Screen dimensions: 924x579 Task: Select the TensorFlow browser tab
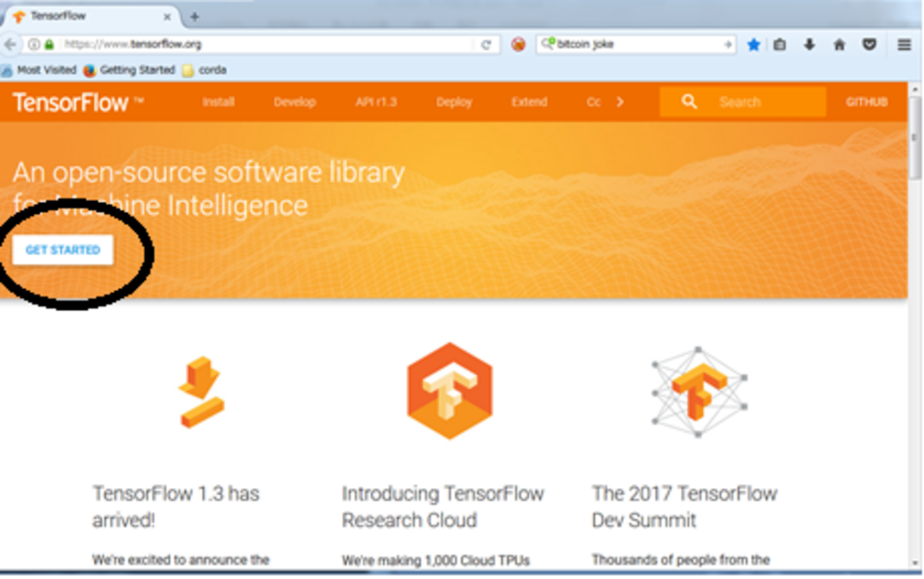click(91, 16)
